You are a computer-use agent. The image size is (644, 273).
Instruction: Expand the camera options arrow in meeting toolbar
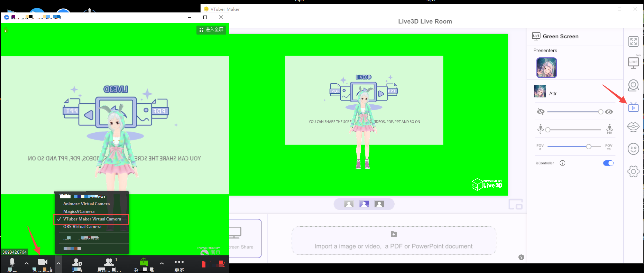coord(58,263)
